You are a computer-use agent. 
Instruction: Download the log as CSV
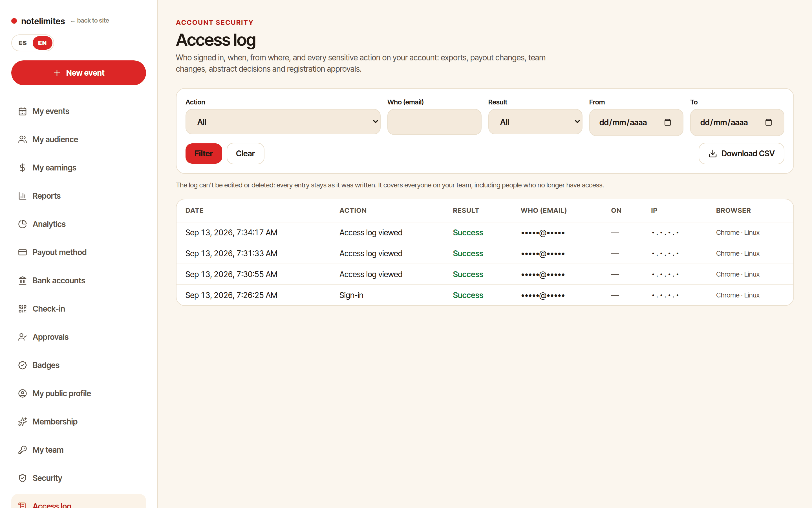click(x=741, y=154)
